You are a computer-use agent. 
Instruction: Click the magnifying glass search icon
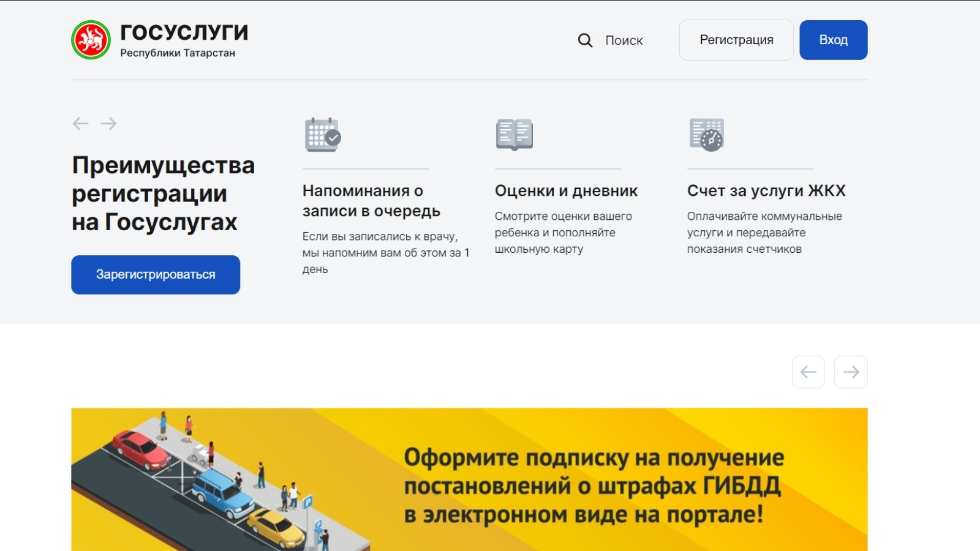(585, 40)
